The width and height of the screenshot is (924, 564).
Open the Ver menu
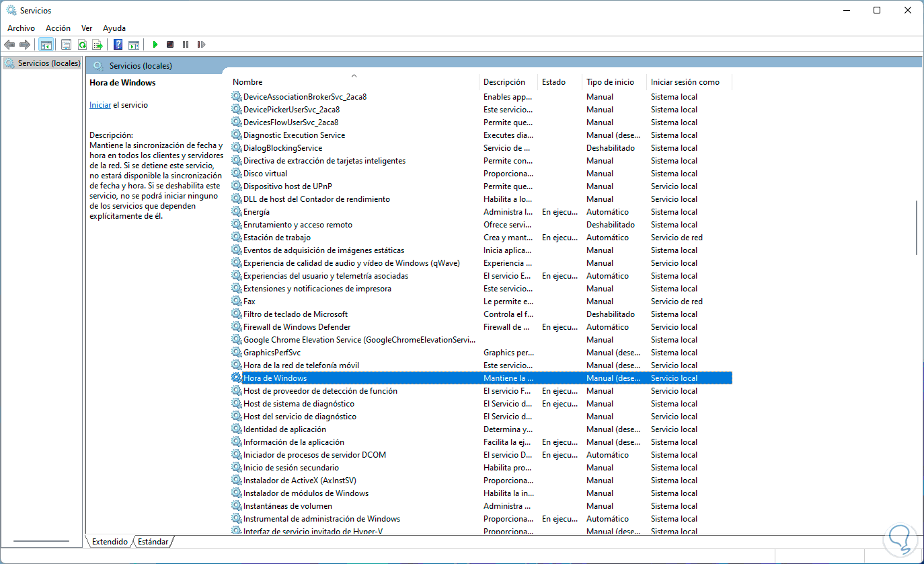[87, 28]
